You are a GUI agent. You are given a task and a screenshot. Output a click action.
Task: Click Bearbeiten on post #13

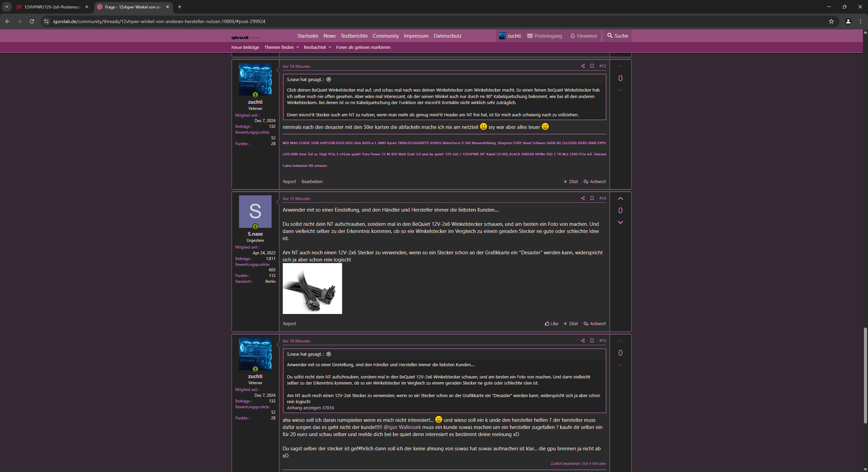tap(312, 182)
